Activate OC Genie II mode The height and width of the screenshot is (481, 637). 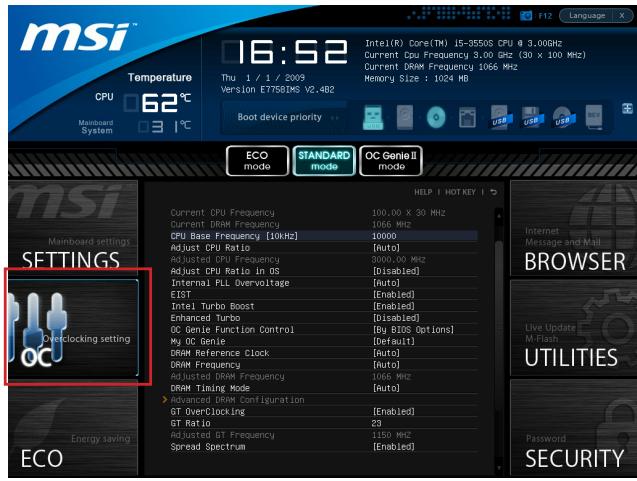click(391, 161)
